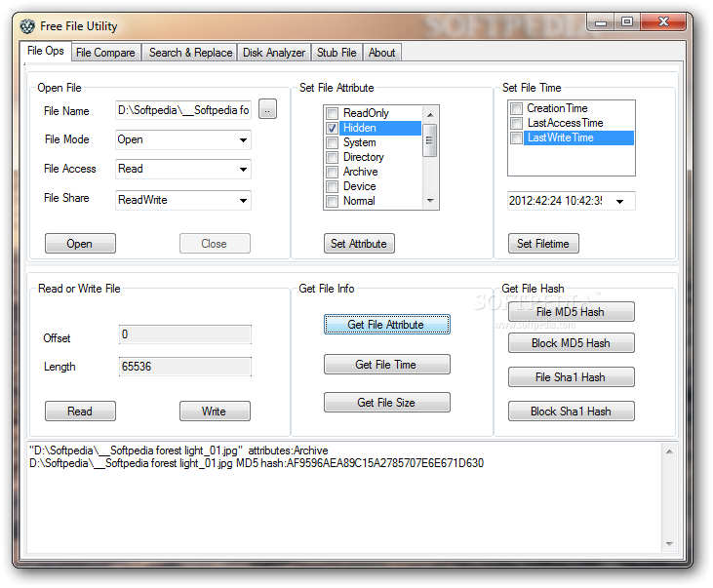713x588 pixels.
Task: Click the Free File Utility app icon
Action: [27, 26]
